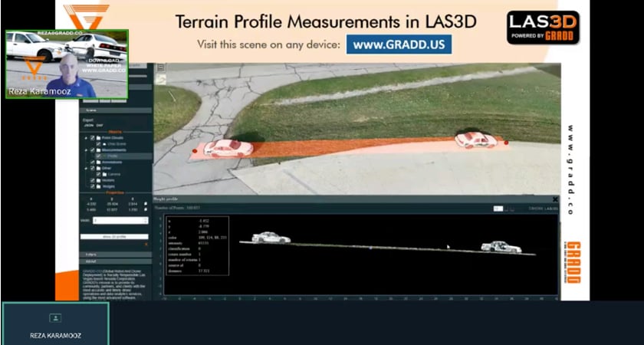Select the Point Clouds folder icon
The image size is (644, 345).
99,138
